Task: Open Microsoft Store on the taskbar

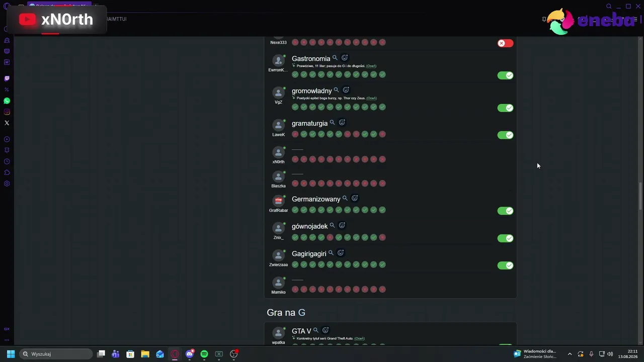Action: [130, 354]
